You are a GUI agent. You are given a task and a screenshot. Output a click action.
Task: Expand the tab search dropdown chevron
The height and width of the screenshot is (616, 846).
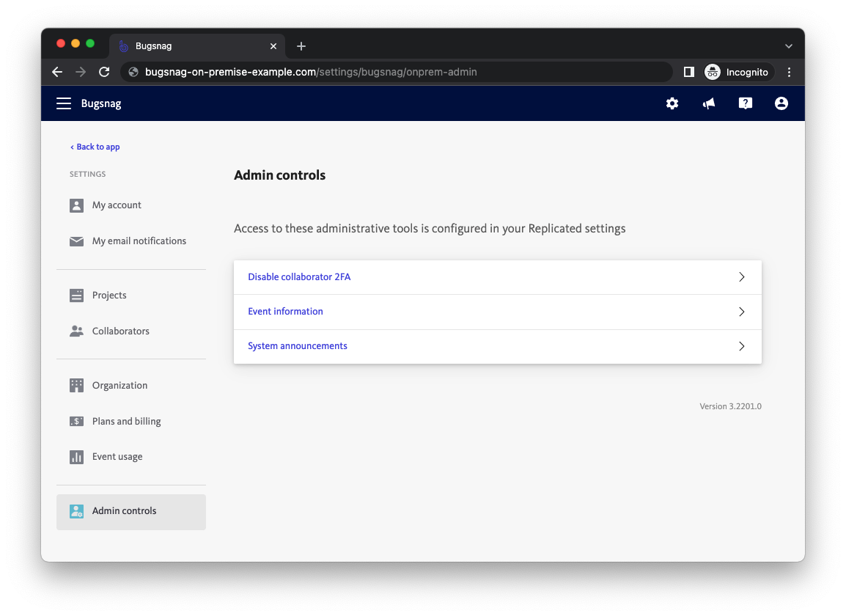point(788,46)
